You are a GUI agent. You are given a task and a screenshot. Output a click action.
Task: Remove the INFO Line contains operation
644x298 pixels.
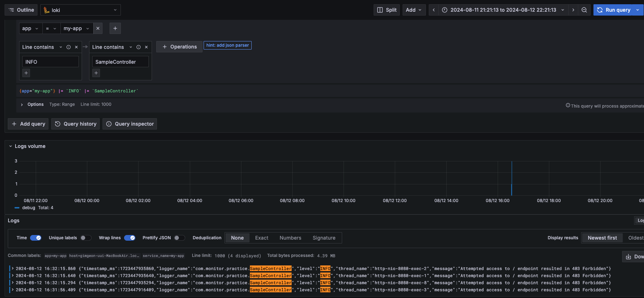(76, 47)
